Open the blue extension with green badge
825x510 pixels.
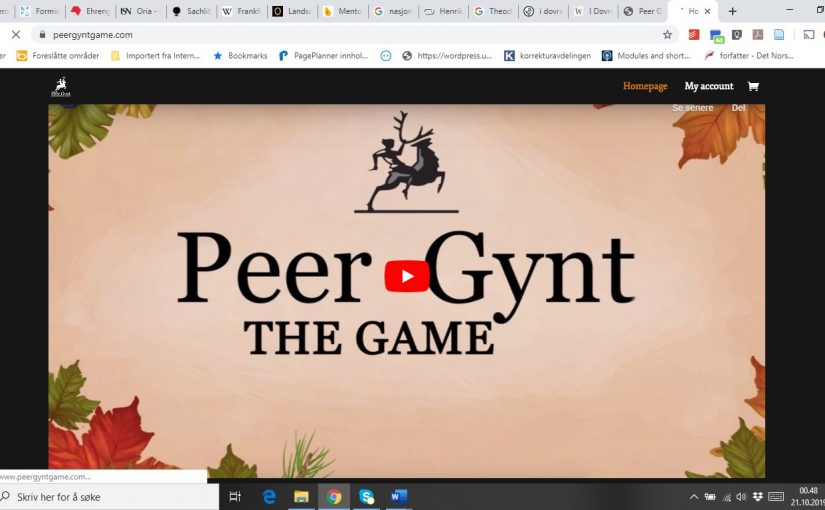coord(716,35)
